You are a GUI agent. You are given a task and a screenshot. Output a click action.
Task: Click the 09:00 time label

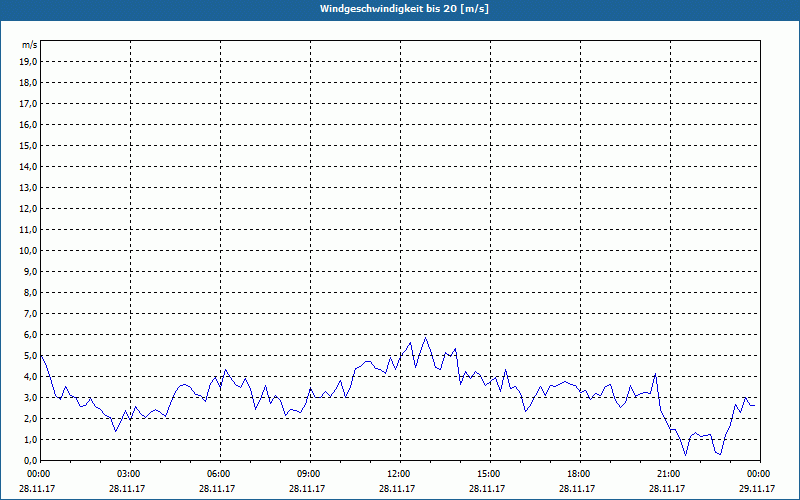(309, 474)
